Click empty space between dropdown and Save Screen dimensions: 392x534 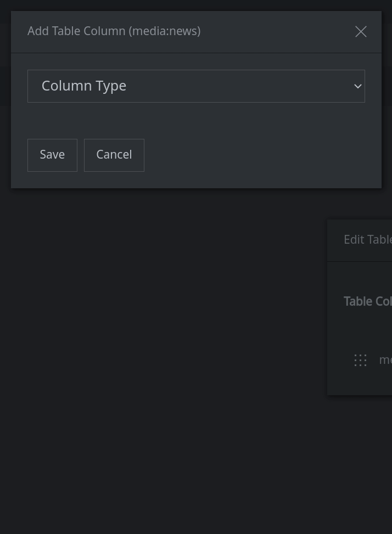click(x=196, y=121)
